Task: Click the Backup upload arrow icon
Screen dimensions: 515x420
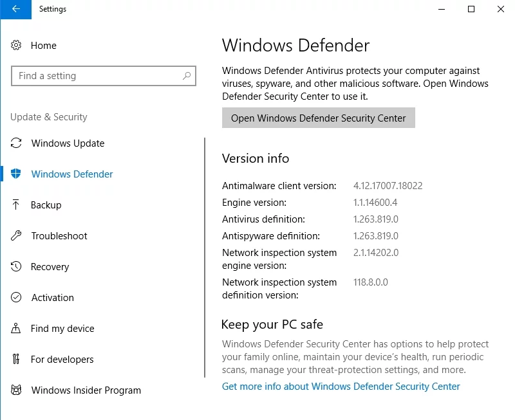Action: (x=17, y=205)
